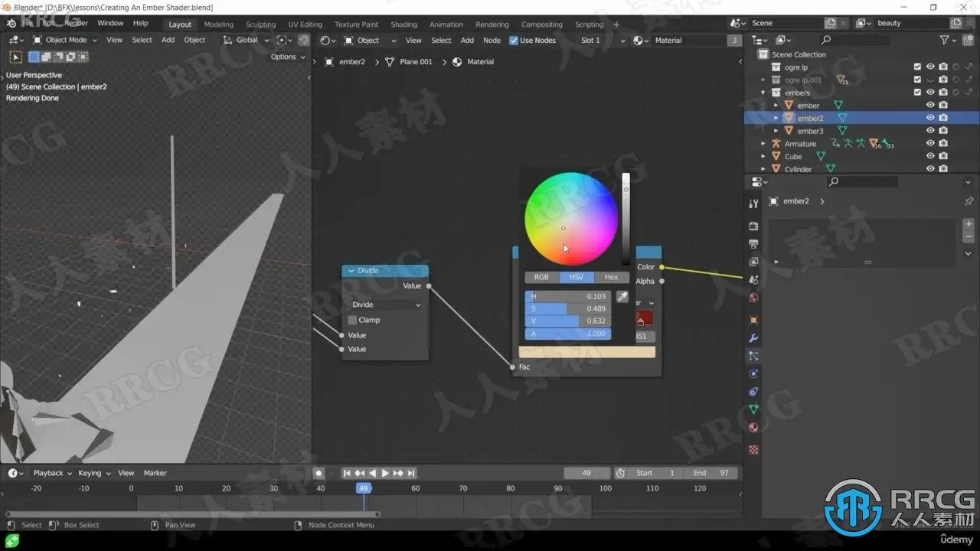Open the Playback dropdown in timeline
Image resolution: width=980 pixels, height=551 pixels.
tap(52, 473)
